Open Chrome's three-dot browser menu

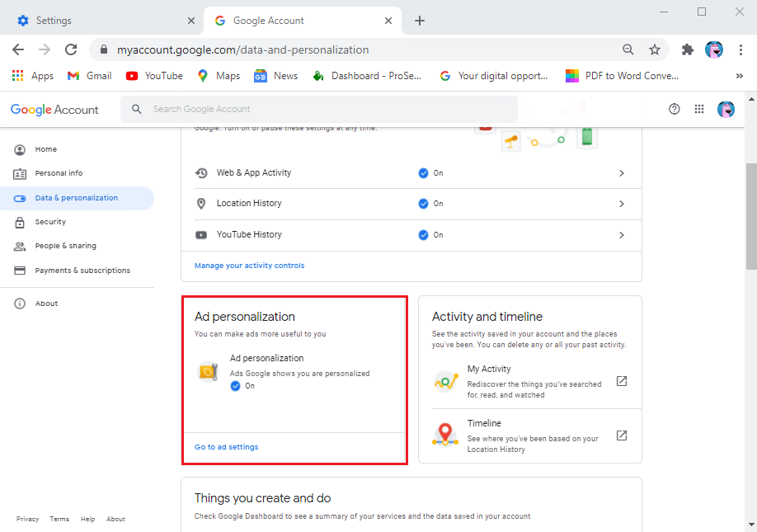741,49
